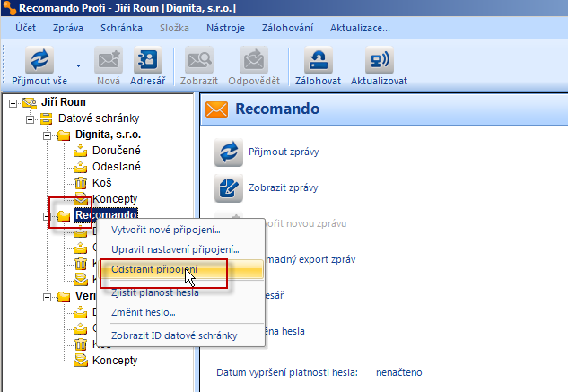Collapse the Datové schránky node

coord(31,119)
